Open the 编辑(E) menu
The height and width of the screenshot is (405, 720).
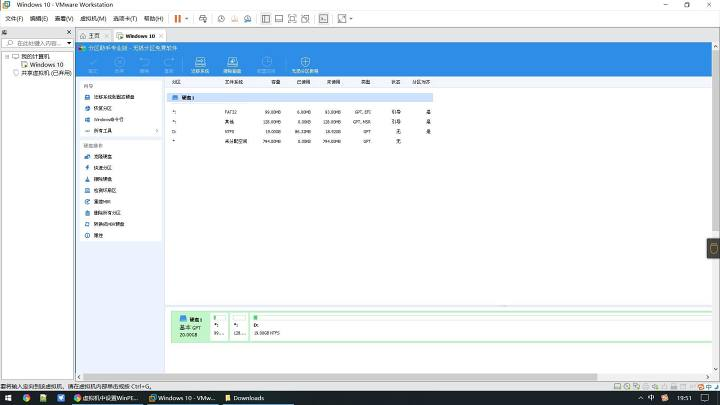point(39,19)
